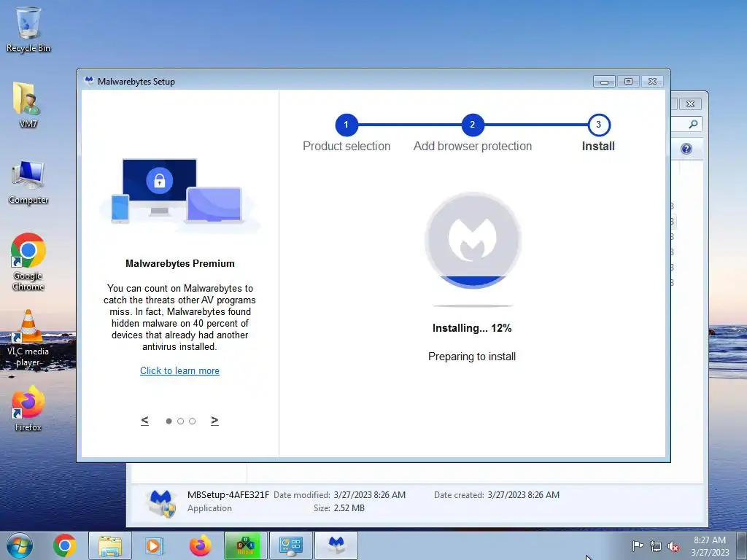Click the help icon in the Explorer window
Screen dimensions: 747x560
pos(686,149)
